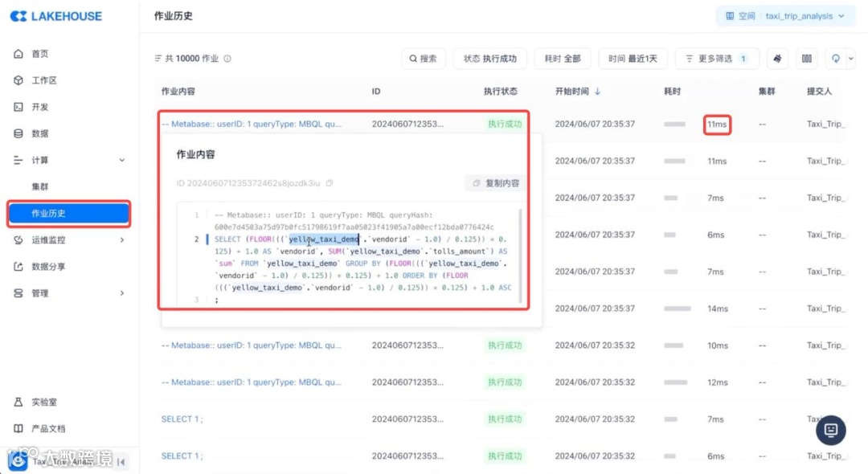Viewport: 868px width, 474px height.
Task: Click 复制内容 copy content button
Action: point(496,183)
